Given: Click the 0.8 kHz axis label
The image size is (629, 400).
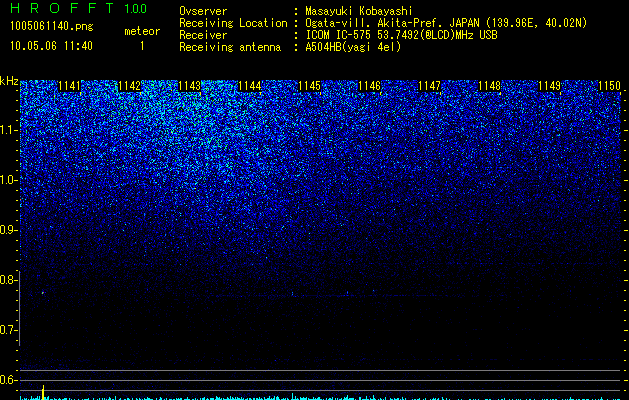Looking at the screenshot, I should (x=8, y=280).
